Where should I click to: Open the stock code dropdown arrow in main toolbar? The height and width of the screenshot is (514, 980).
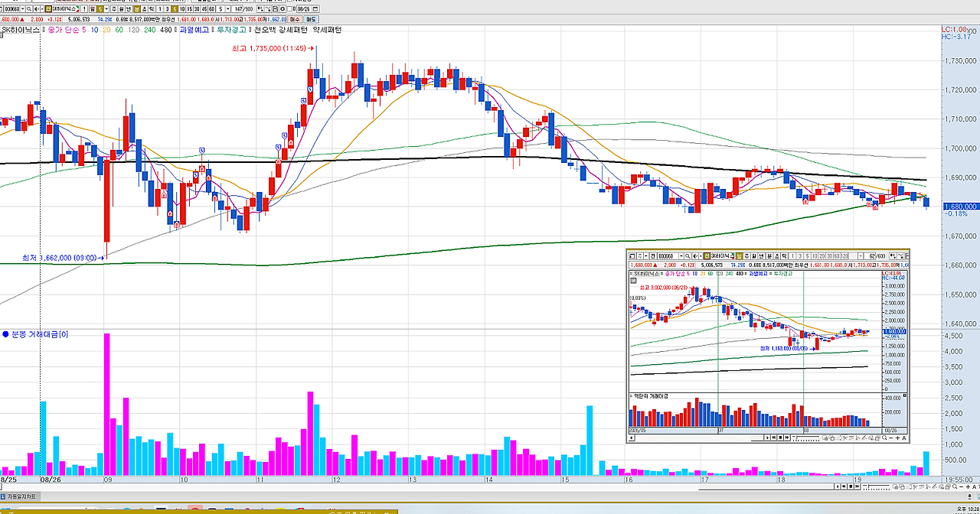pos(22,9)
